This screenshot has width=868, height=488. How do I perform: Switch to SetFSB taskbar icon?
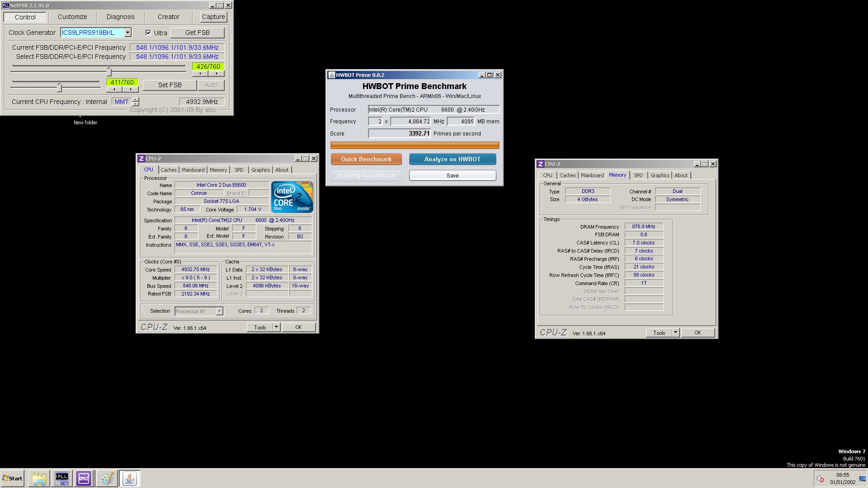coord(61,479)
